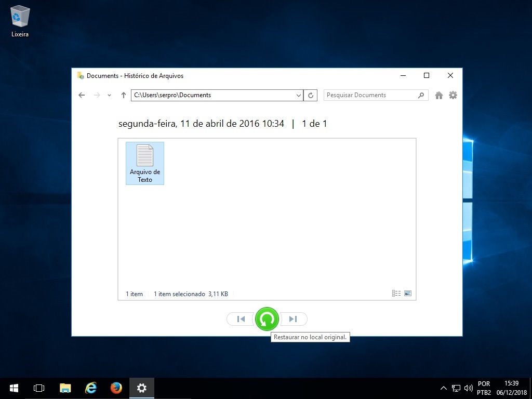Click the green Restore to original location button

coord(267,319)
